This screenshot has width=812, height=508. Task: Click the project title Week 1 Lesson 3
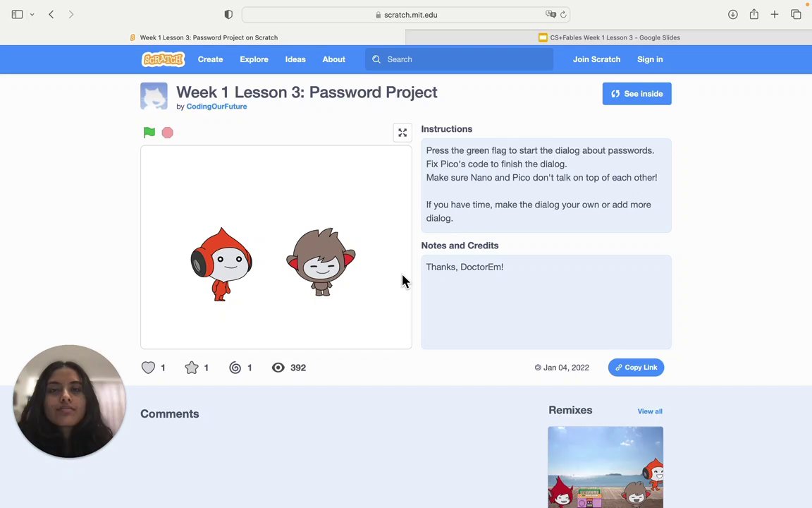307,92
